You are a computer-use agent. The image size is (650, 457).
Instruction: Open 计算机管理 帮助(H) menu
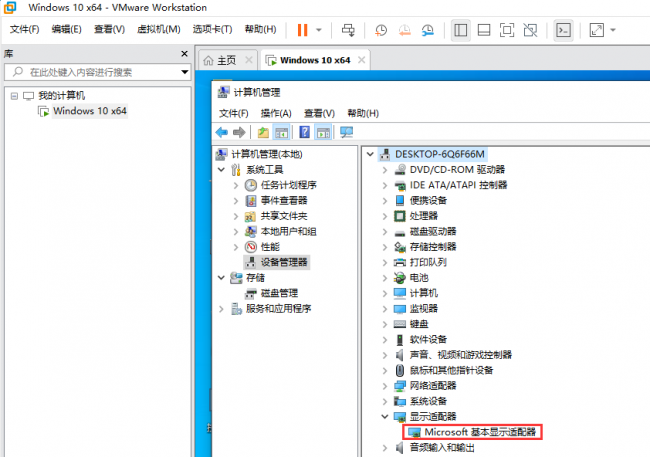[x=363, y=113]
